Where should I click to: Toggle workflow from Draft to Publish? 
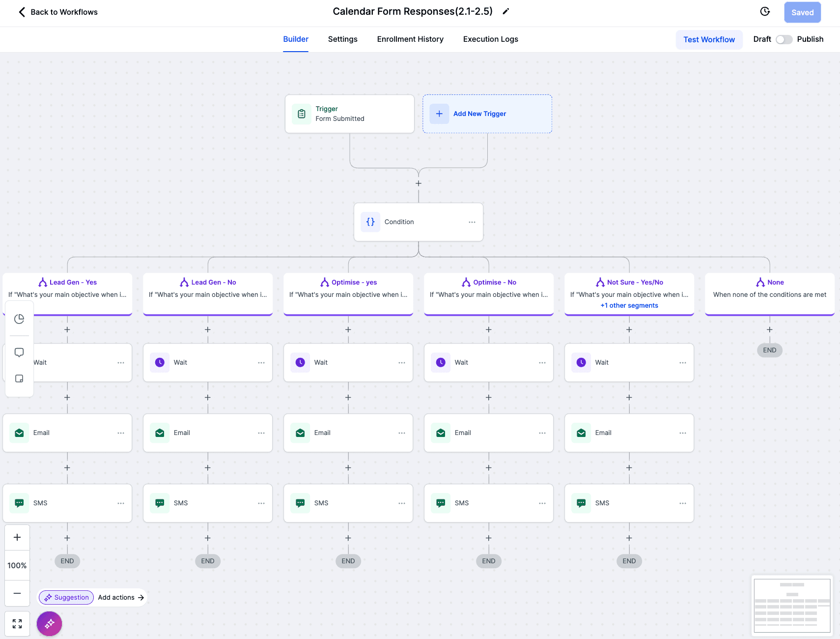(784, 39)
